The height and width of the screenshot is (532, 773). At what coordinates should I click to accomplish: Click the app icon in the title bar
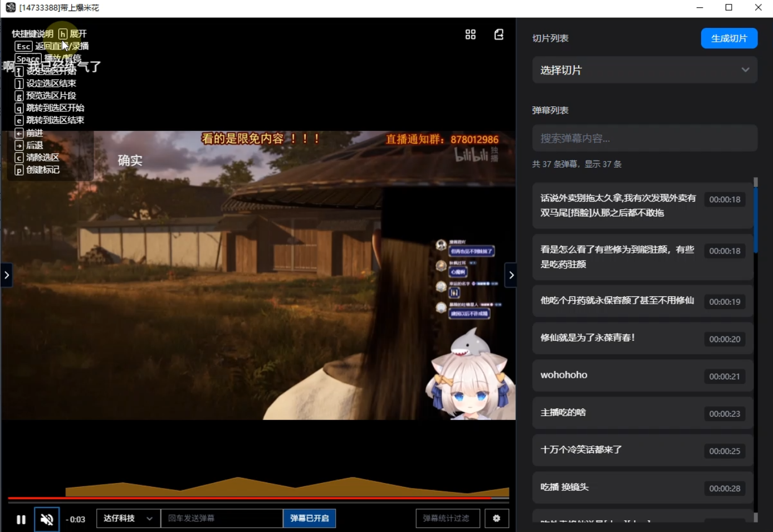click(11, 8)
